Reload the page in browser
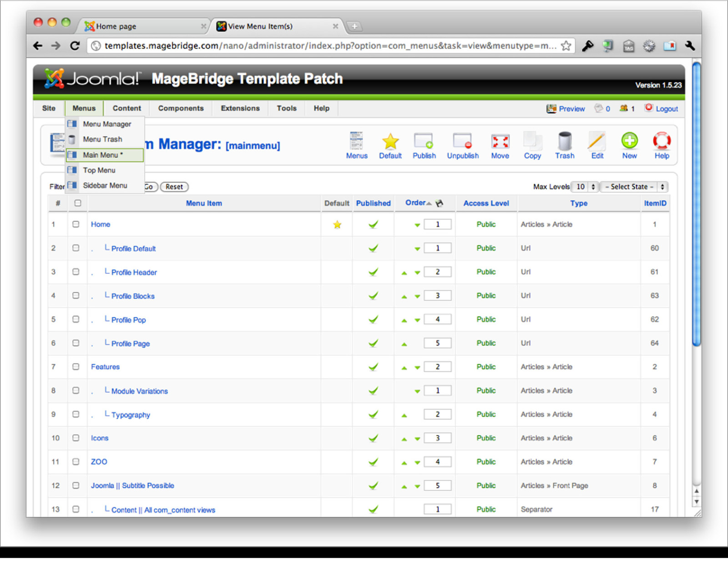 (75, 46)
